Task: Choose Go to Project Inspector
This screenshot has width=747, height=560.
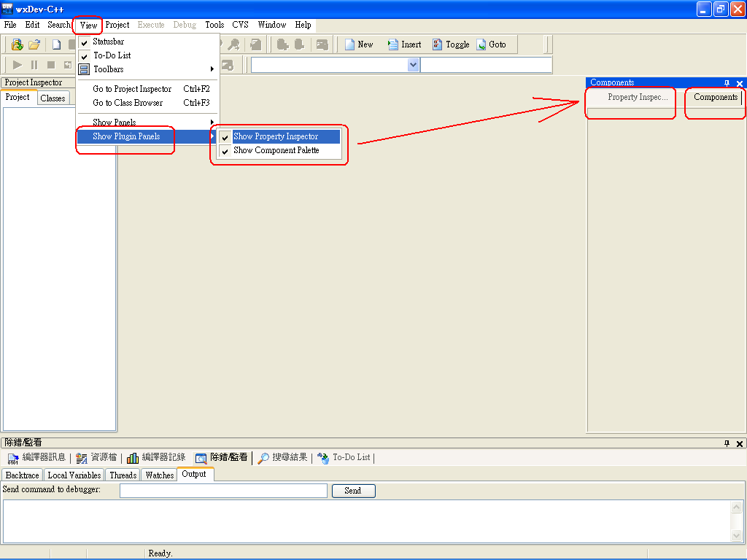Action: click(148, 89)
